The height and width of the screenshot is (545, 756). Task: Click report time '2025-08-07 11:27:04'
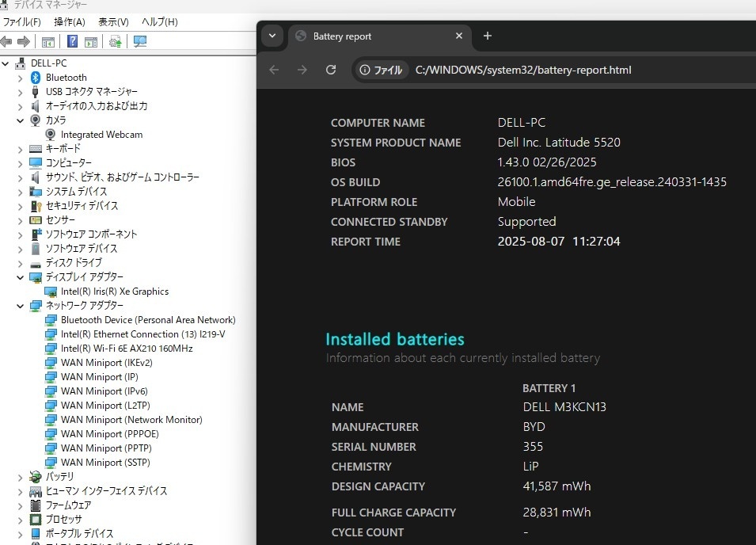[559, 241]
